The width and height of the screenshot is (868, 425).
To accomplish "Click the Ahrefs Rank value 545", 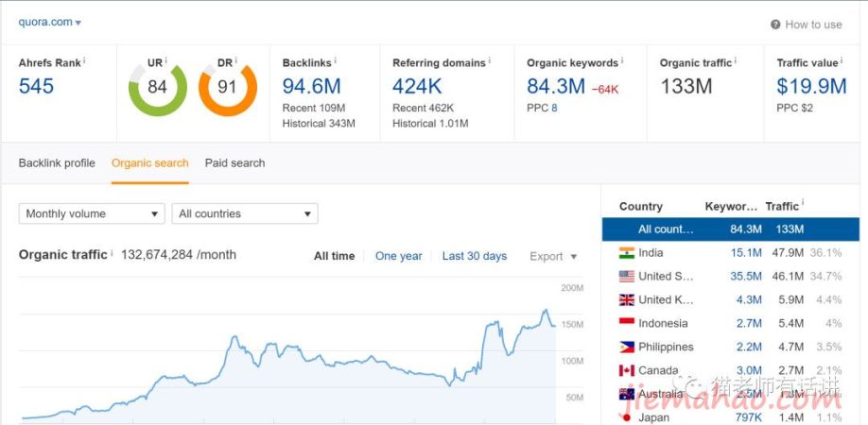I will point(36,86).
